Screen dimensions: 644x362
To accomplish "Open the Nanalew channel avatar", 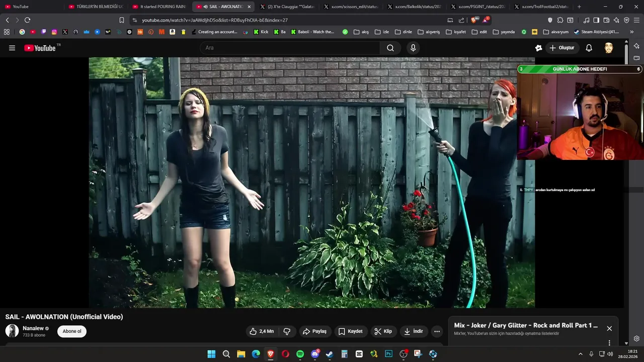I will point(12,331).
